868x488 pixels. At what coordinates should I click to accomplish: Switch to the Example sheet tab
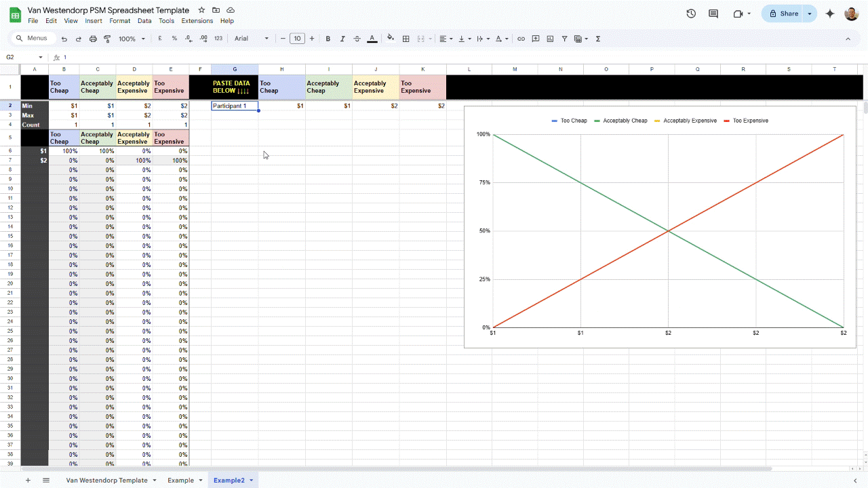click(181, 479)
